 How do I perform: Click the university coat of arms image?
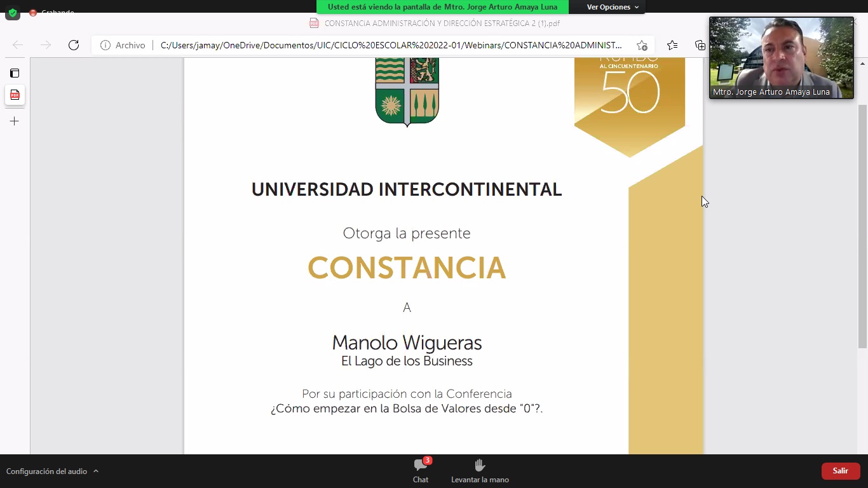(407, 91)
